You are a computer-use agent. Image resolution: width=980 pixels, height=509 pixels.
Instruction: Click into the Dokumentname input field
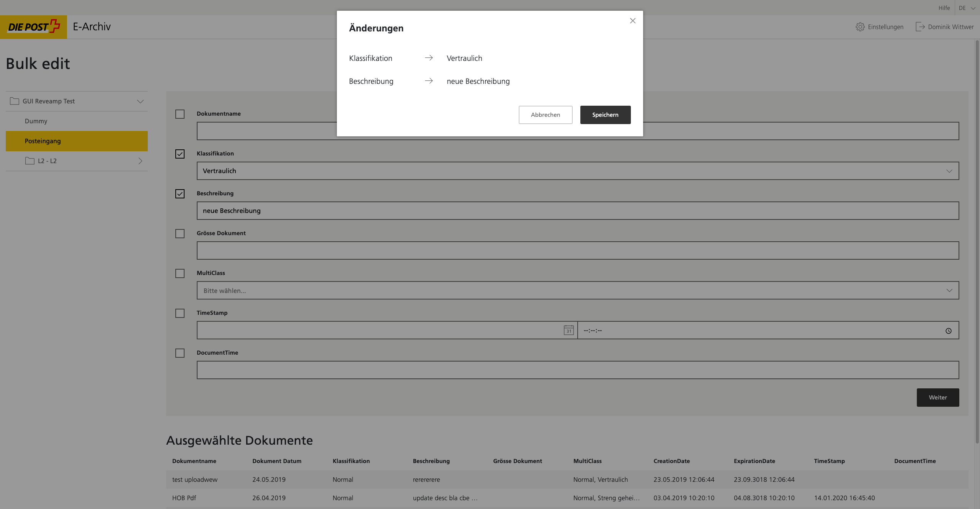click(578, 131)
